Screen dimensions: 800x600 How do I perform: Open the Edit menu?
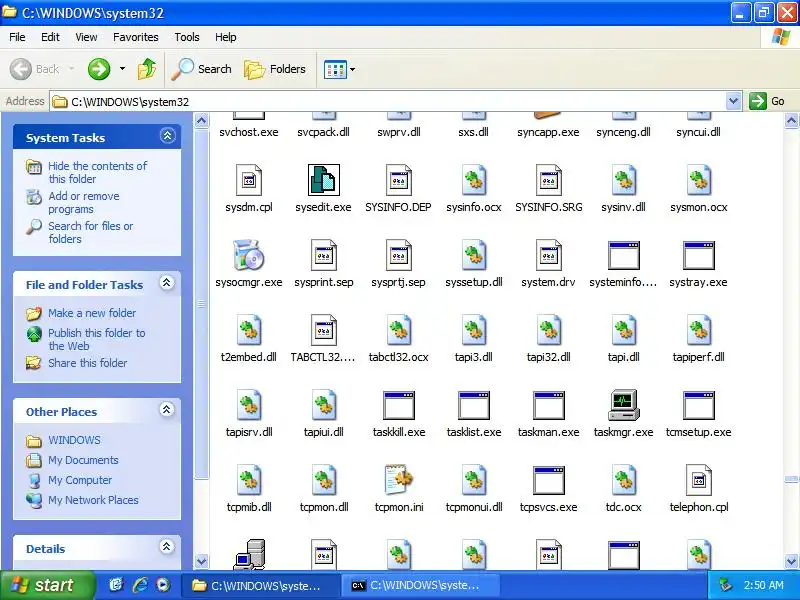tap(50, 37)
